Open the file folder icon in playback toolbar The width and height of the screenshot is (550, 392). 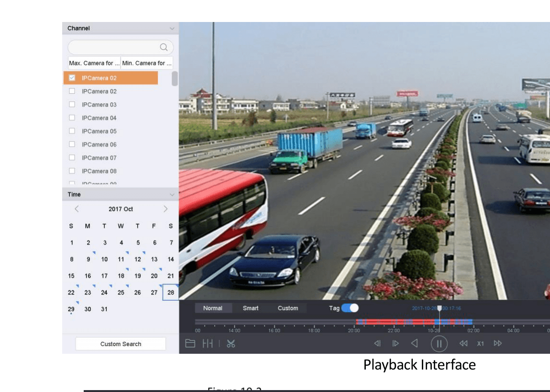190,343
